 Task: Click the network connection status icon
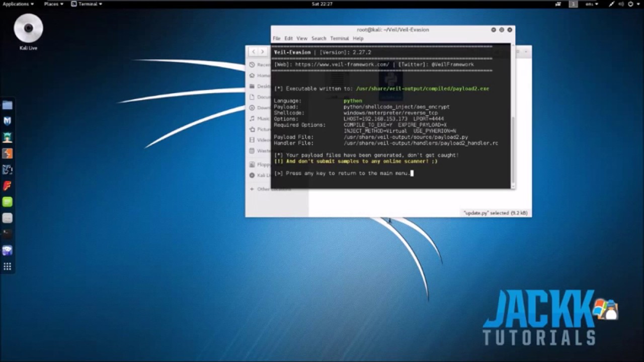click(612, 4)
